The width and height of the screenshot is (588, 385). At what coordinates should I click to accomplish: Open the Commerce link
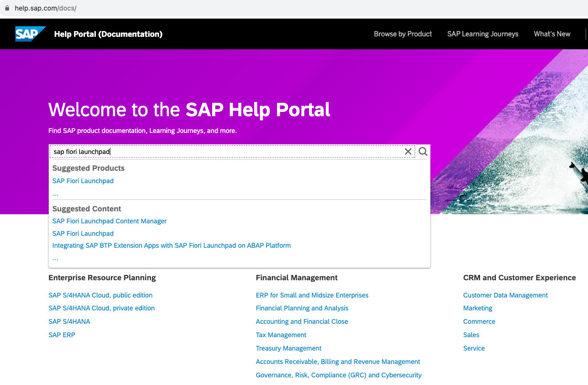pos(479,321)
